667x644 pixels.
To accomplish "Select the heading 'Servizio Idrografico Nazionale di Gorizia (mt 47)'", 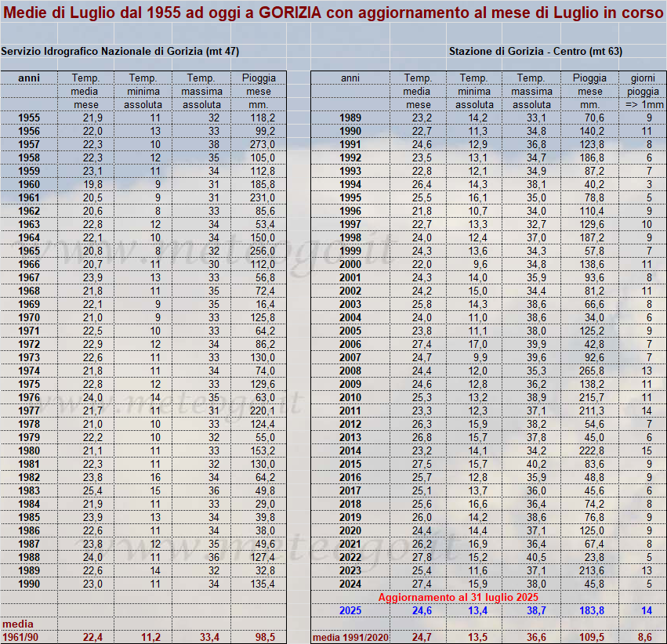I will (120, 52).
